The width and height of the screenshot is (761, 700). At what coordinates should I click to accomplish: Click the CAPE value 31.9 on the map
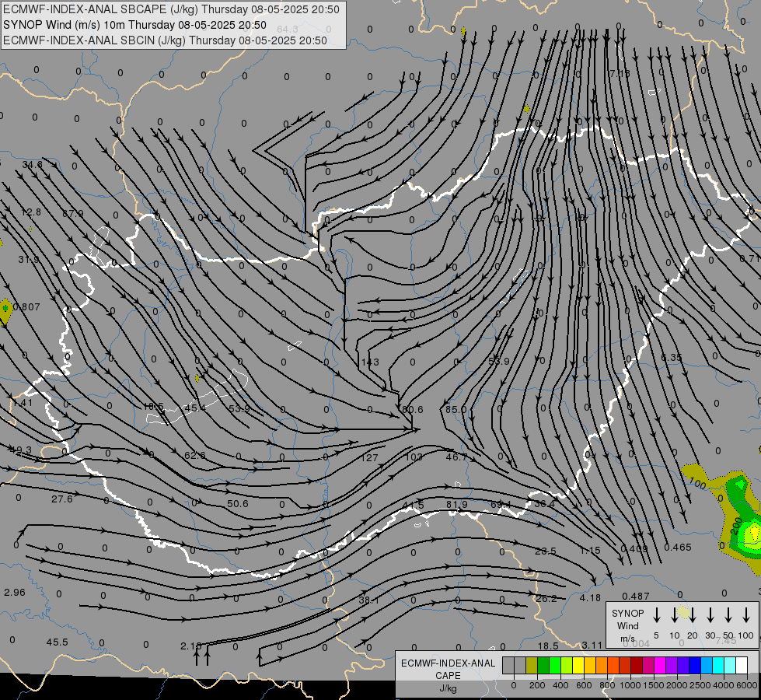29,260
